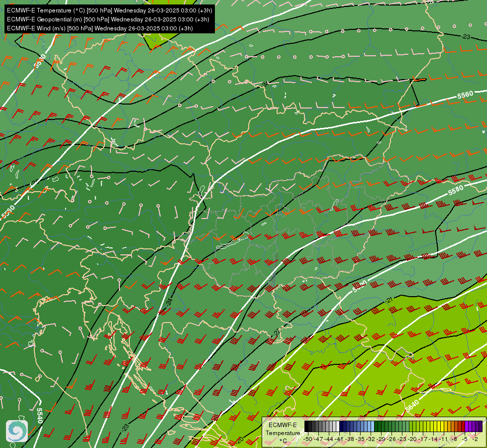This screenshot has width=487, height=448.
Task: Click the -22 isotherm label on the map
Action: (277, 333)
